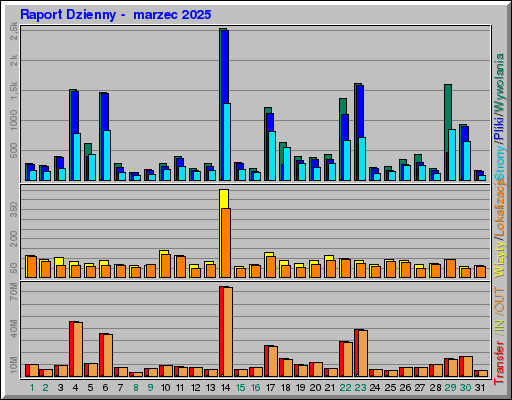512x400 pixels.
Task: Click day label 18 on the axis
Action: coord(286,388)
